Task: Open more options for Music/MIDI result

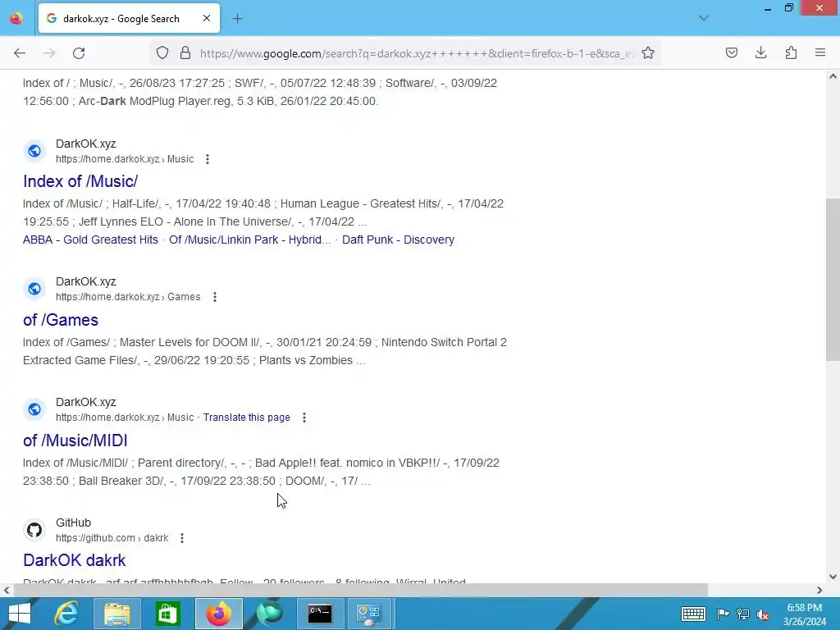Action: click(304, 418)
